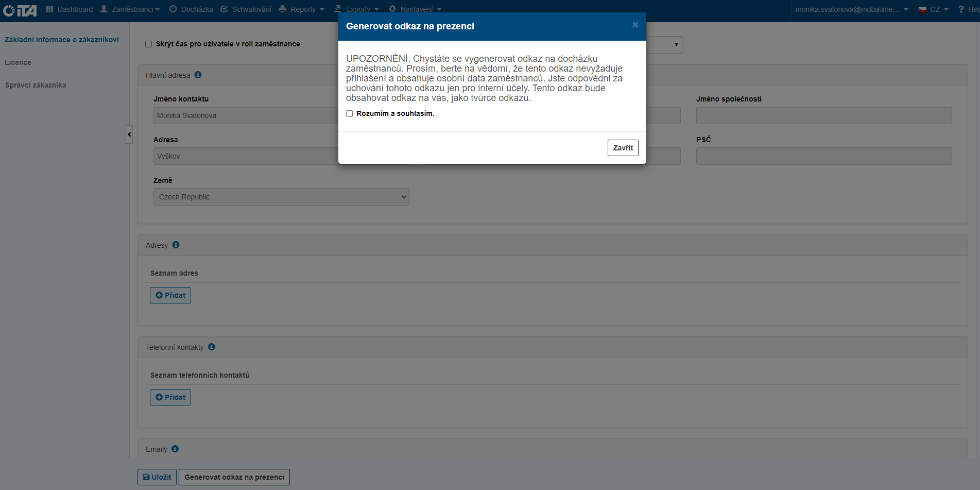Click info icon next to Hlavní adresa
The width and height of the screenshot is (980, 490).
point(198,75)
